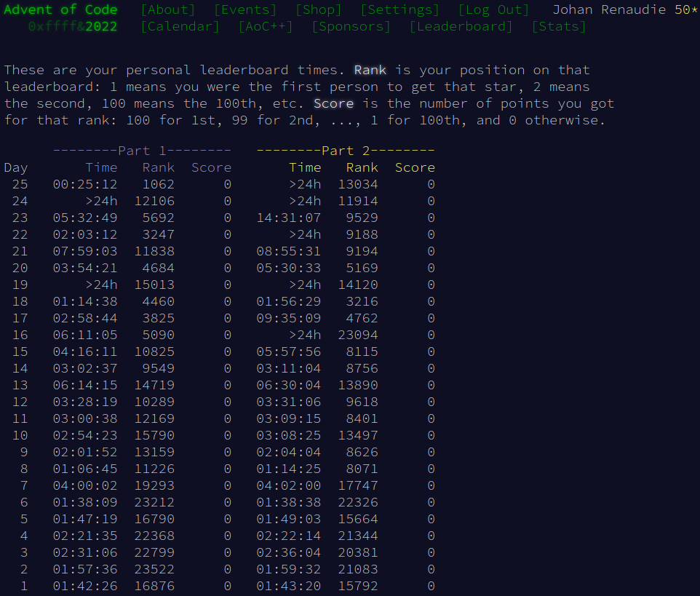Visit the [Shop] link

pos(319,9)
